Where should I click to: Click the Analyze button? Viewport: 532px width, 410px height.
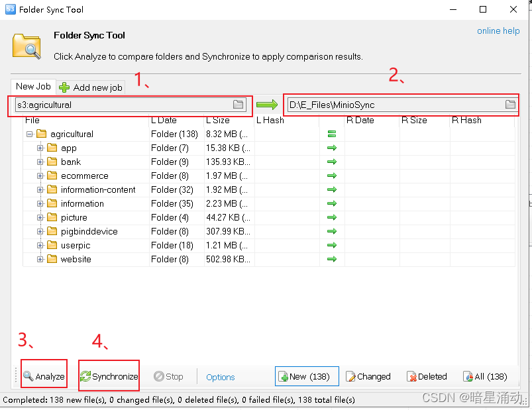pos(44,376)
